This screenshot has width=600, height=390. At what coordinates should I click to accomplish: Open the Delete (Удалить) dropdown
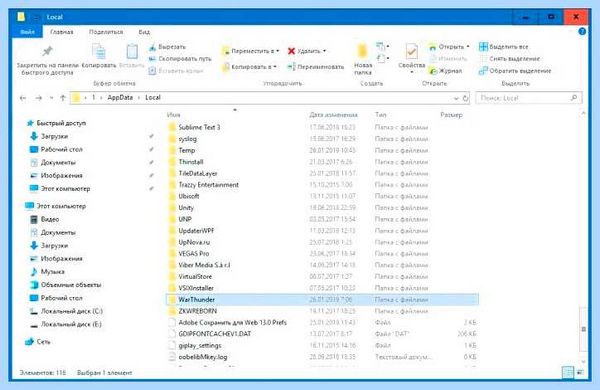[307, 51]
